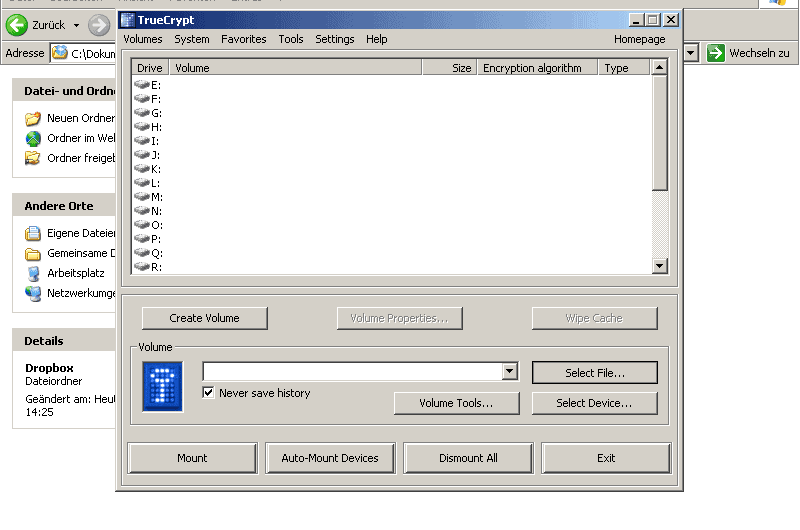This screenshot has height=530, width=800.
Task: Select drive J: in the drive list
Action: (x=147, y=155)
